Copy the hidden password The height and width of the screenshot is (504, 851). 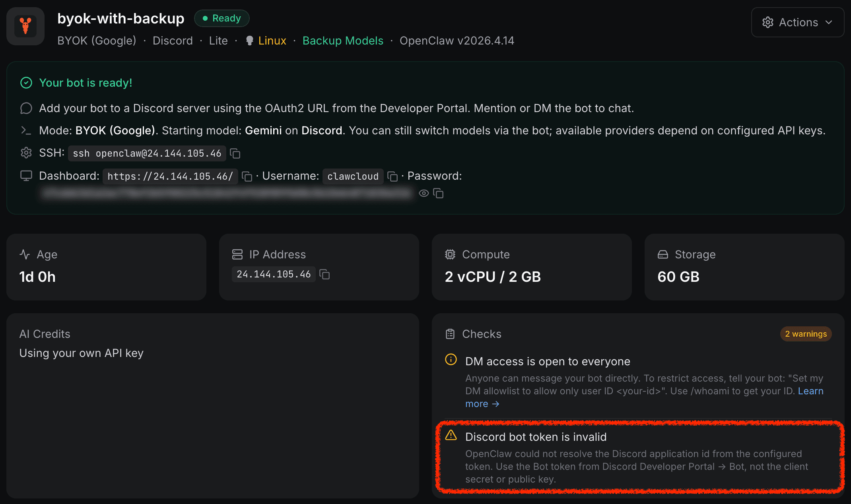tap(439, 193)
